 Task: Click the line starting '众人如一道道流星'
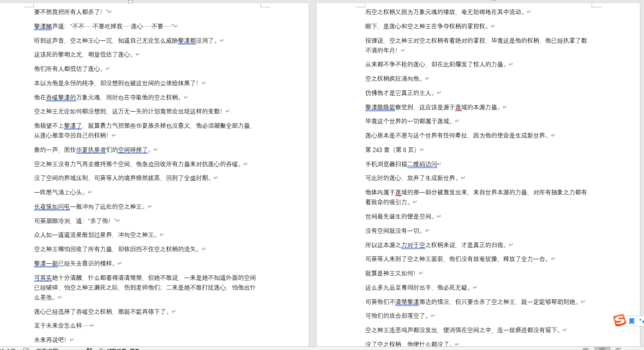pyautogui.click(x=96, y=235)
